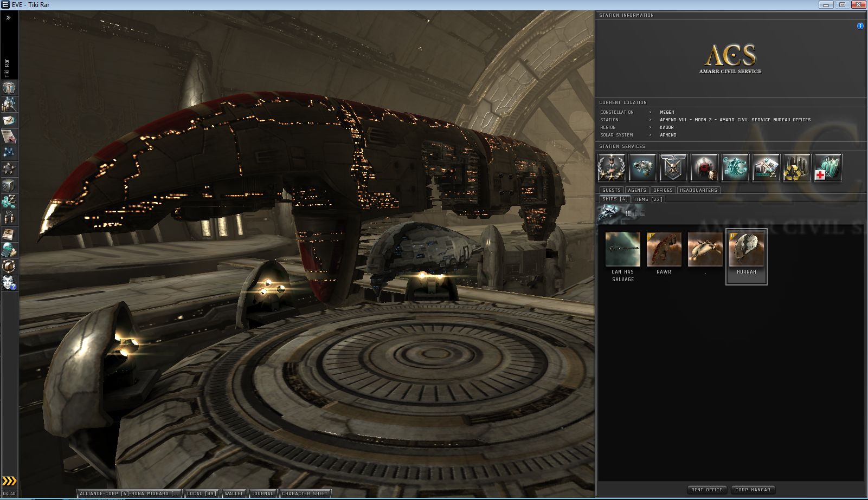The image size is (868, 500).
Task: Select the unnamed ship thumbnail between Rawr and Hurrah
Action: click(x=705, y=250)
